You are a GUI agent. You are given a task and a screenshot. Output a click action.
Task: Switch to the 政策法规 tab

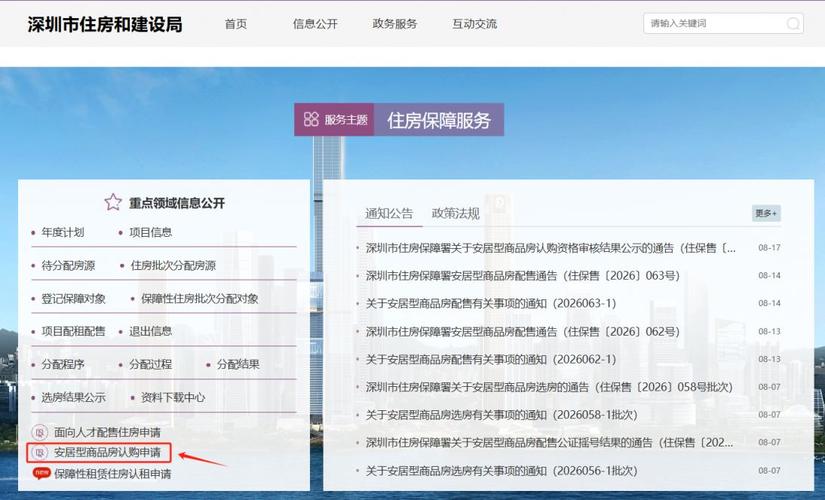456,213
